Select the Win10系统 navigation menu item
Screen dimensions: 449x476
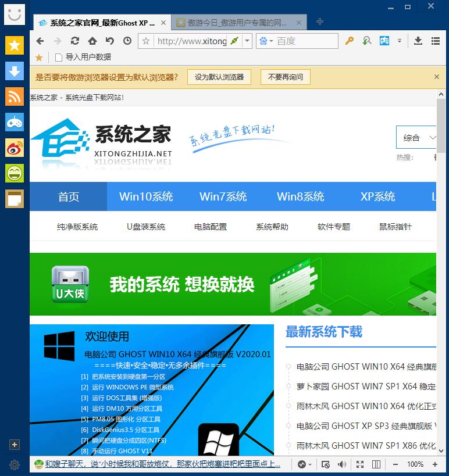coord(146,196)
